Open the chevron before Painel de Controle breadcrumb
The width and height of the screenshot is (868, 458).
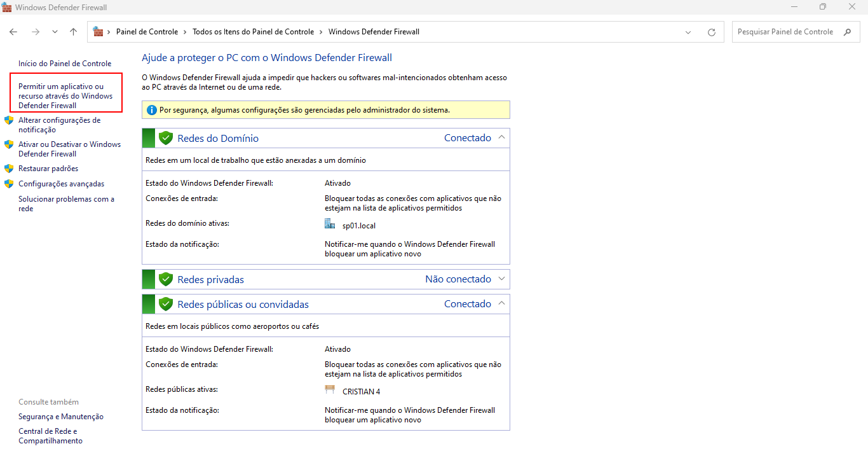click(109, 32)
